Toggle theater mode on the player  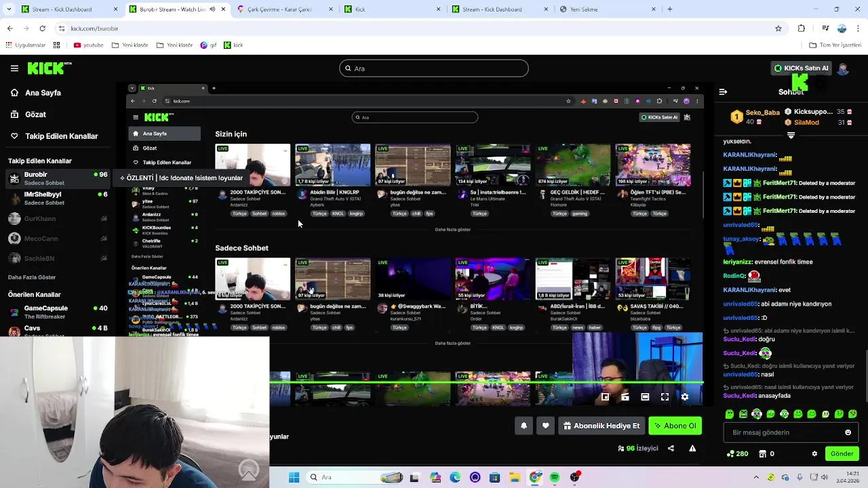click(645, 397)
